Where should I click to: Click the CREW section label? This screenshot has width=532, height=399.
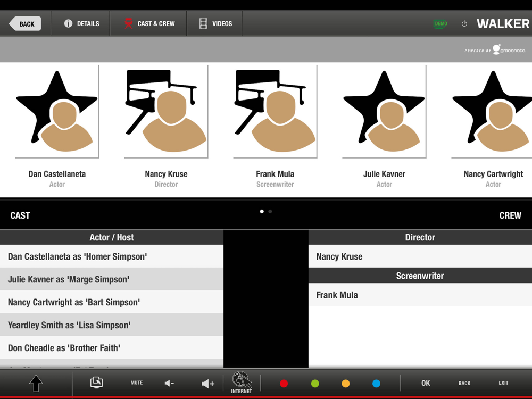tap(510, 215)
